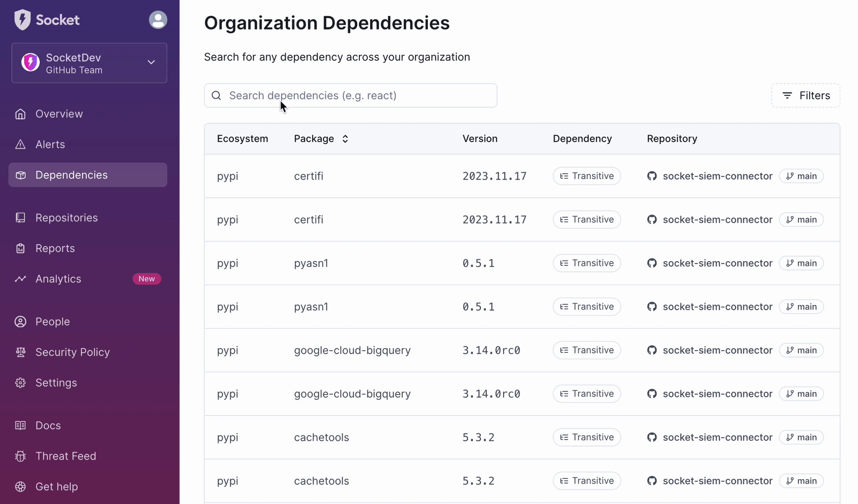Image resolution: width=858 pixels, height=504 pixels.
Task: Click the Threat Feed bug icon
Action: point(20,456)
